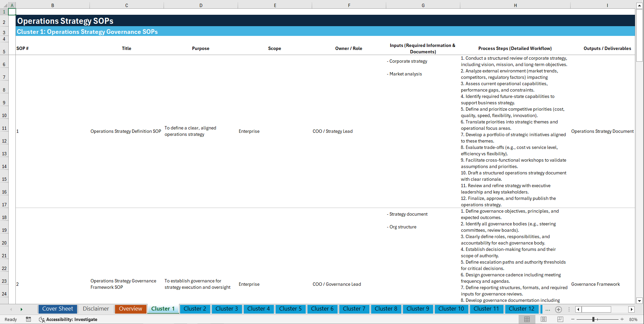The width and height of the screenshot is (644, 324).
Task: Select column E header
Action: (275, 5)
